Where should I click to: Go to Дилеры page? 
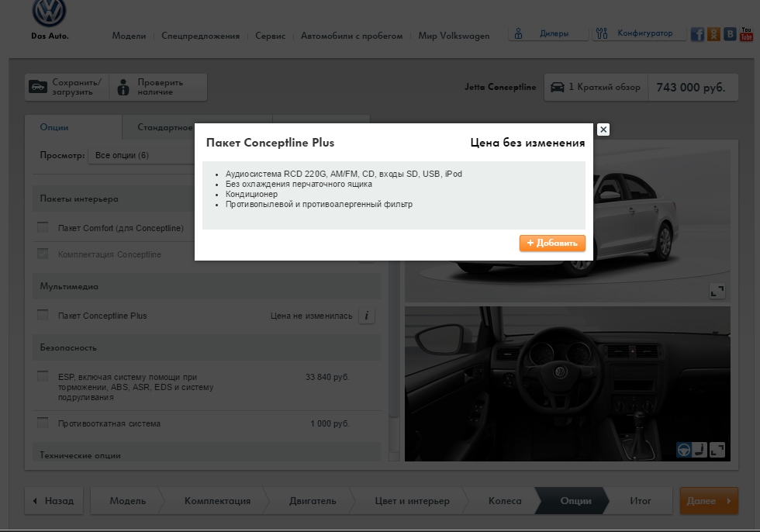coord(548,33)
